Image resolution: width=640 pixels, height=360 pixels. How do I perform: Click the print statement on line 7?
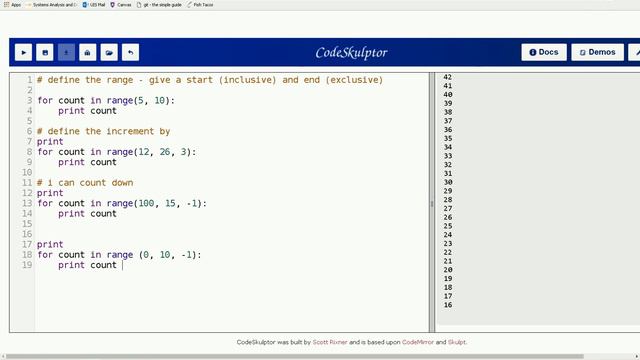pos(50,142)
